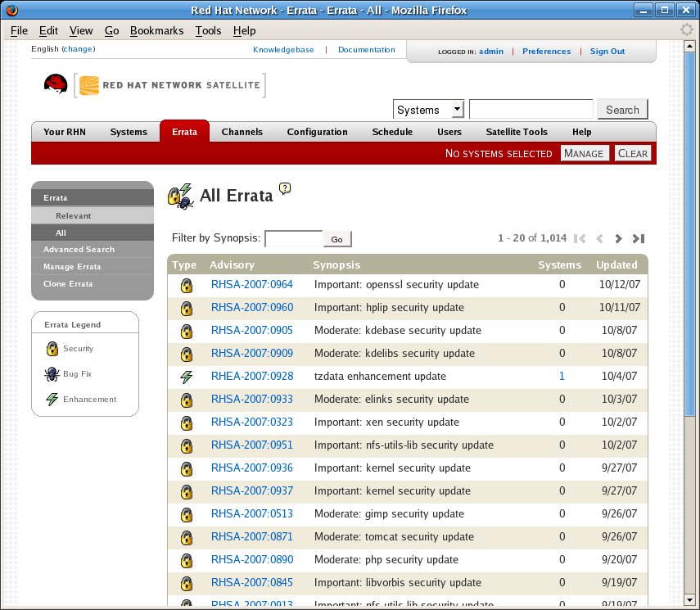Image resolution: width=700 pixels, height=610 pixels.
Task: Click the All Errata heading icon
Action: 180,197
